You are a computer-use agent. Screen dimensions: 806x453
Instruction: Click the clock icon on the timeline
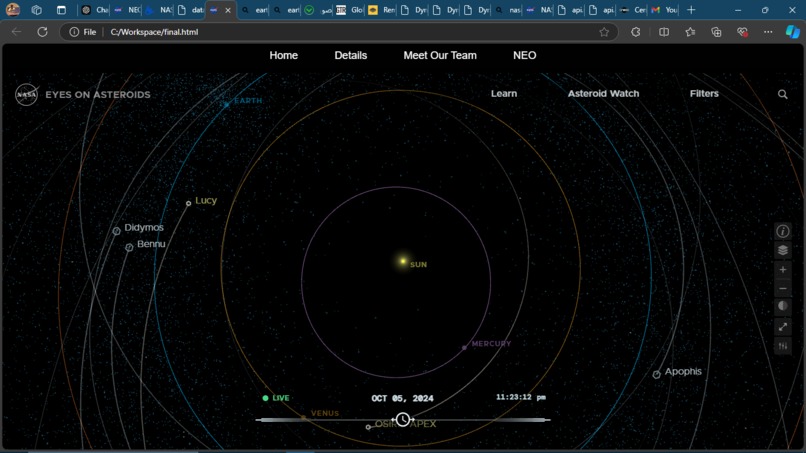(x=403, y=420)
